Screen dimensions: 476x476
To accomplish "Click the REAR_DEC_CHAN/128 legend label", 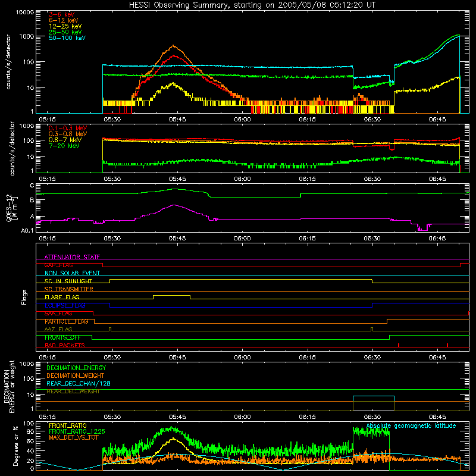I will click(79, 383).
